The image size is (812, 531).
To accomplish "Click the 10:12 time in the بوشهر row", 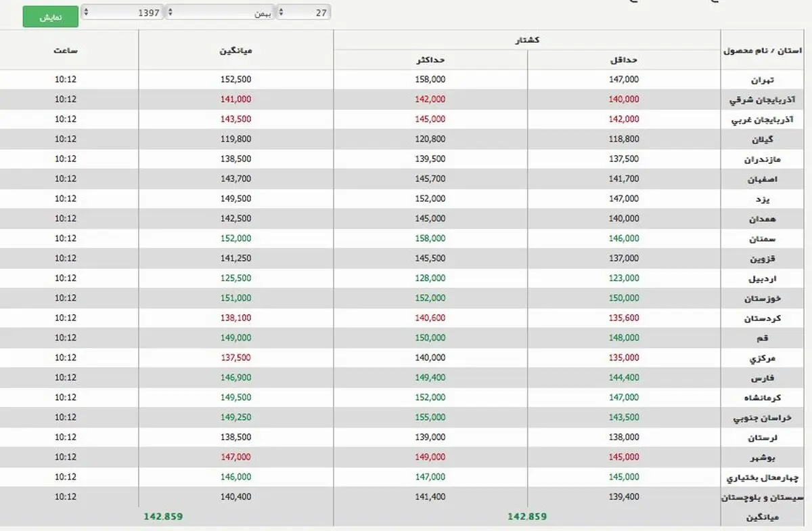I will [66, 456].
